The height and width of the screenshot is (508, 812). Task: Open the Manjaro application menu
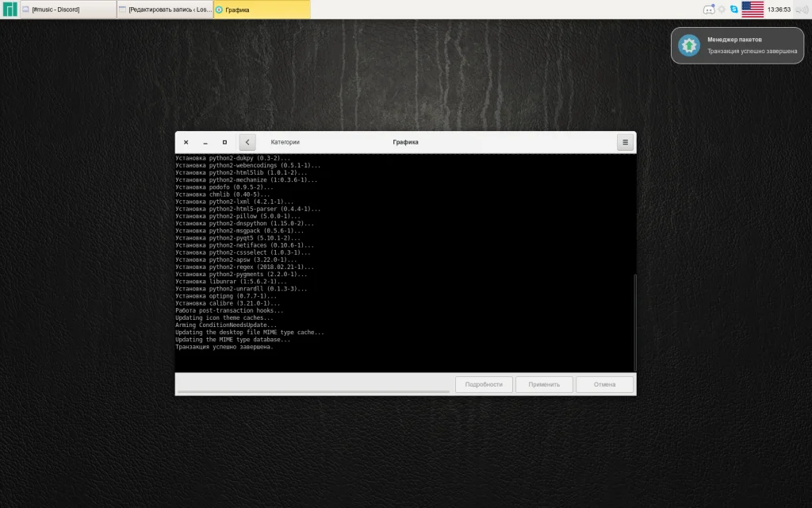(10, 10)
